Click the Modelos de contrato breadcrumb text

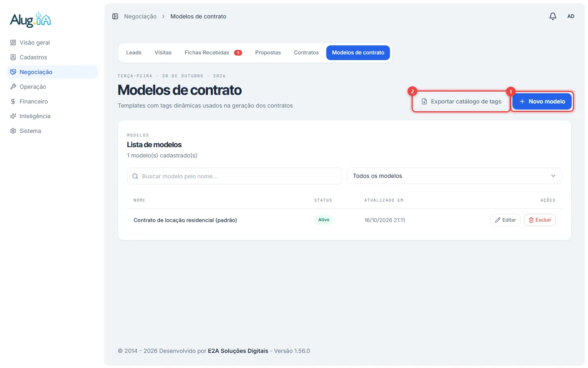[198, 16]
